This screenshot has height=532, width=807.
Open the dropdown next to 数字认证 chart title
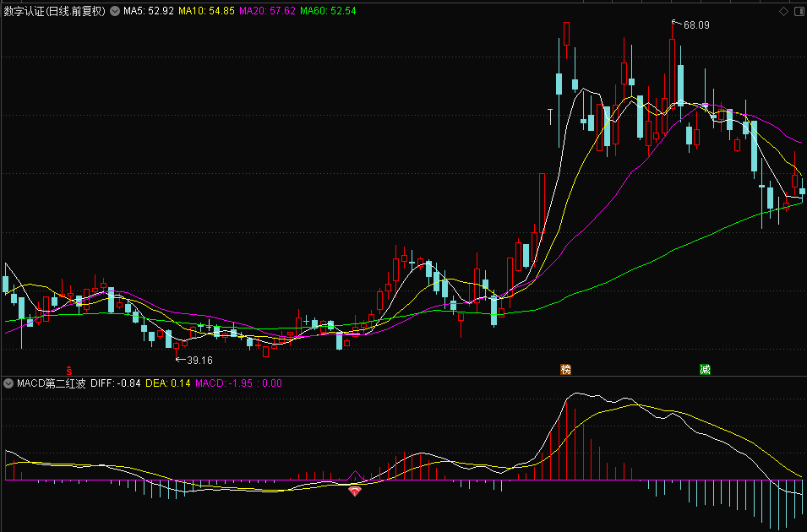pos(114,12)
